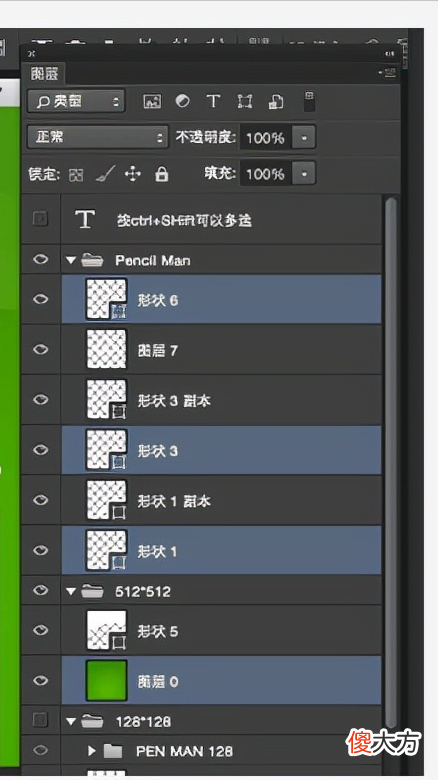Click the 形状 5 layer thumbnail

click(x=107, y=630)
